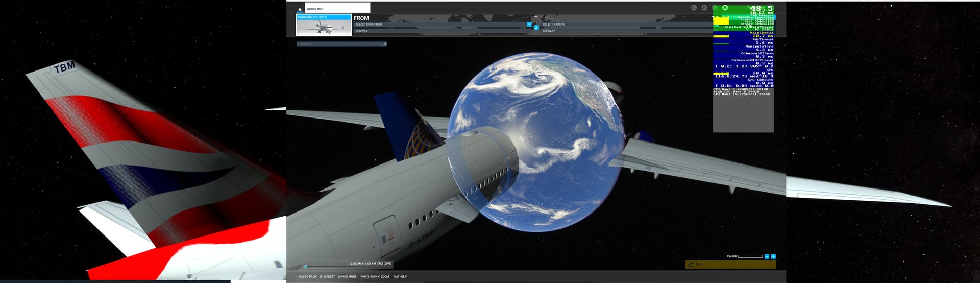Click the Home icon
Screen dimensions: 980x283
(x=300, y=9)
